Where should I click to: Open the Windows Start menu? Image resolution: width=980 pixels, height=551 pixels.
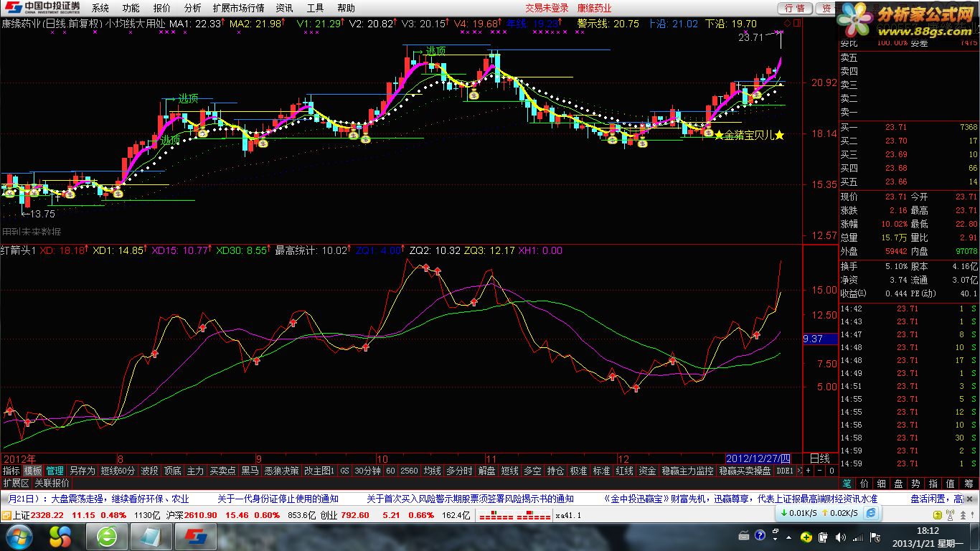coord(18,537)
